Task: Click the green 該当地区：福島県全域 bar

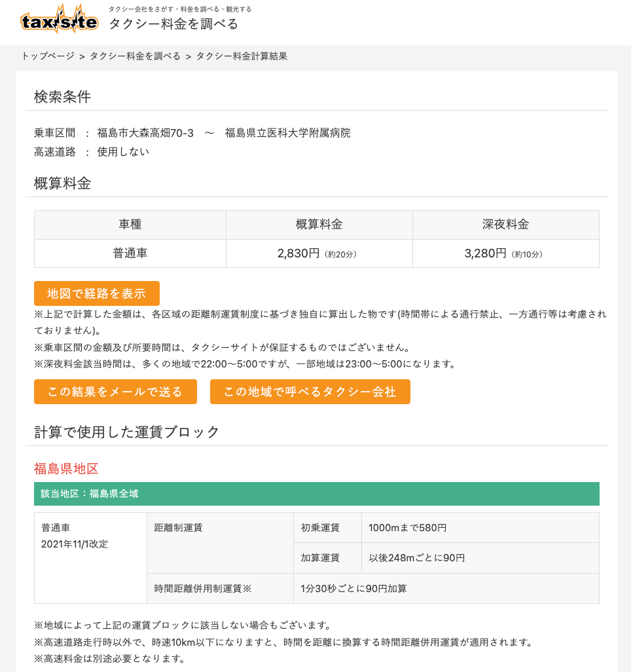Action: click(x=317, y=494)
